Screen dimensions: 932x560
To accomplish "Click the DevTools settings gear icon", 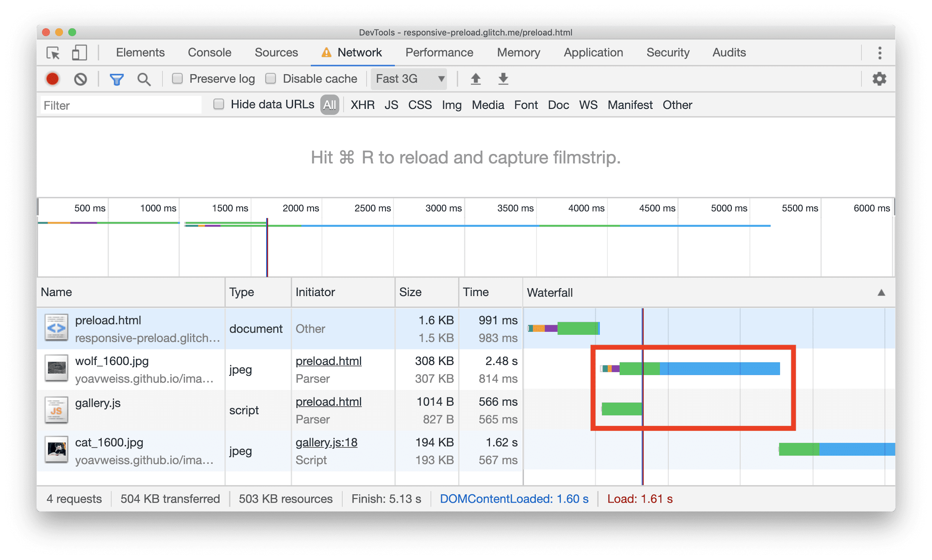I will [x=879, y=79].
